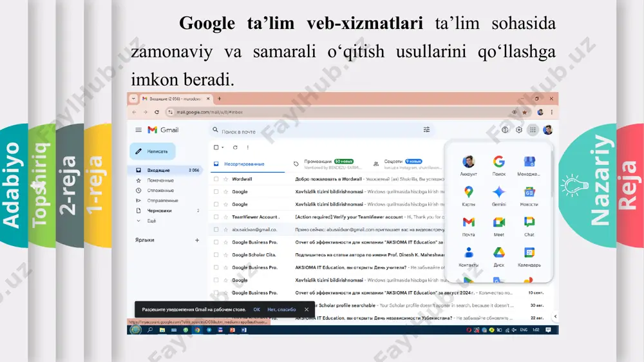Select the Nazariy slide section tab
Screen dimensions: 644x362
[589, 185]
